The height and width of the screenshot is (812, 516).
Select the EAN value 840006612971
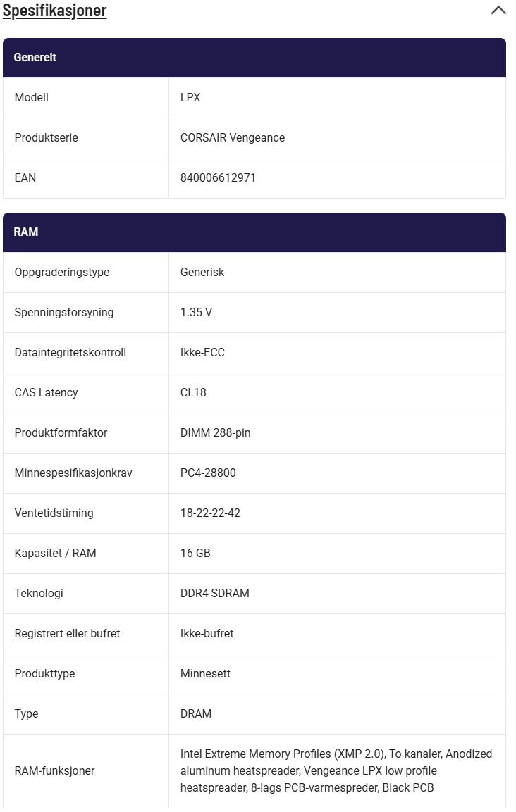point(218,178)
